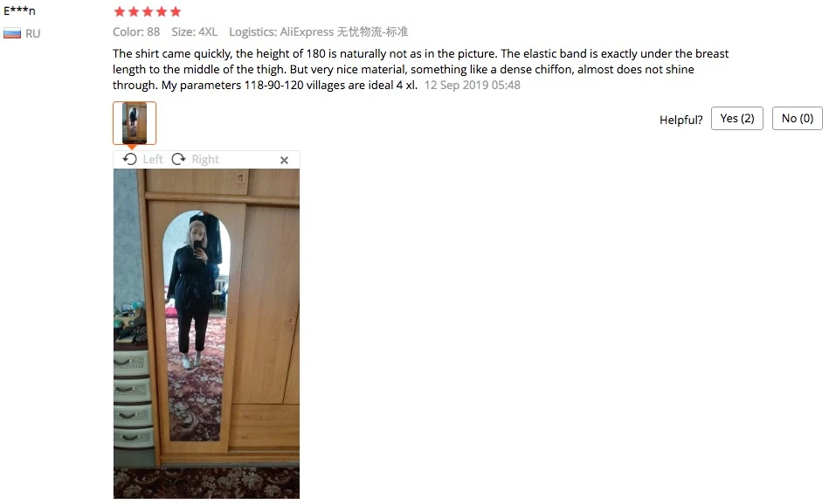Click the first red rating star
829x504 pixels.
point(120,11)
